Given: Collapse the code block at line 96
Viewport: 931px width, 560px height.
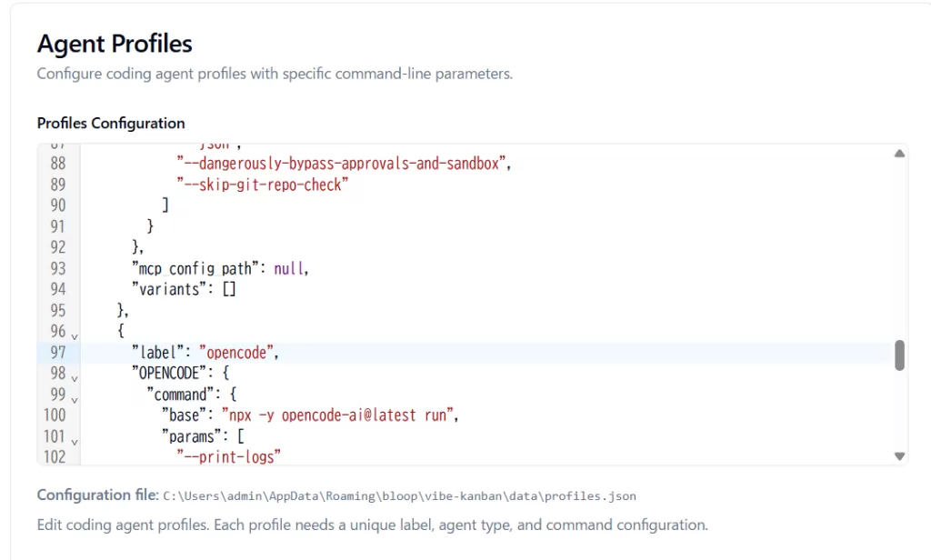Looking at the screenshot, I should click(73, 336).
